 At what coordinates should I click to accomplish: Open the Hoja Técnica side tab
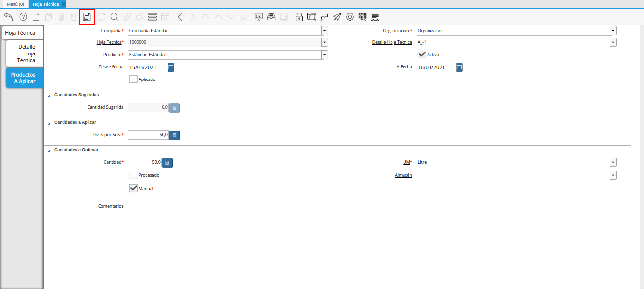[x=23, y=33]
